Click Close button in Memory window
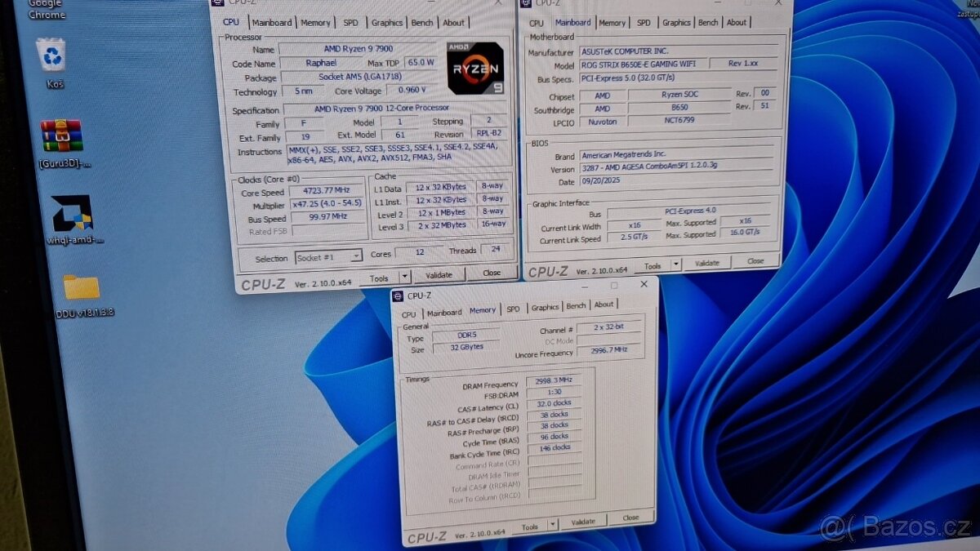980x551 pixels. (x=631, y=518)
